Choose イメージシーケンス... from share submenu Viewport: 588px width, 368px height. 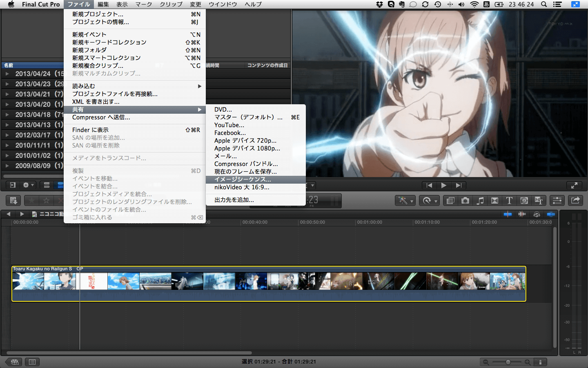coord(256,180)
